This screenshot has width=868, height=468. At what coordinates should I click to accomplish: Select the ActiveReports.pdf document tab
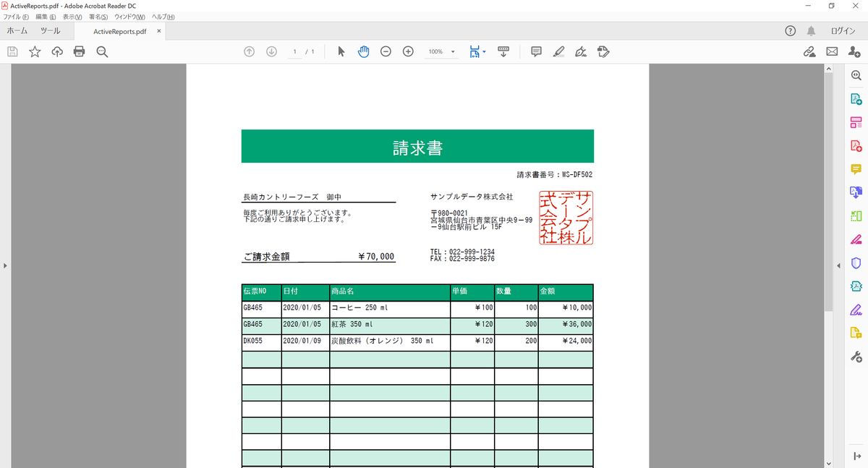(x=120, y=31)
